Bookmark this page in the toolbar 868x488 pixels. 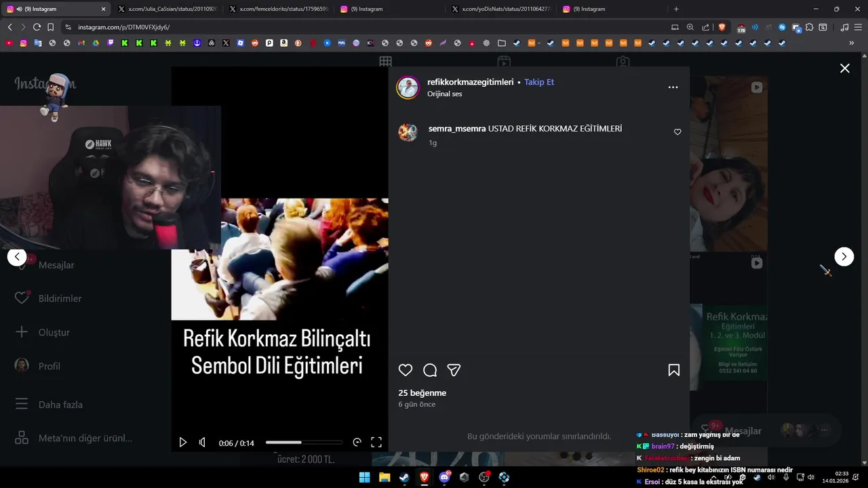coord(50,27)
